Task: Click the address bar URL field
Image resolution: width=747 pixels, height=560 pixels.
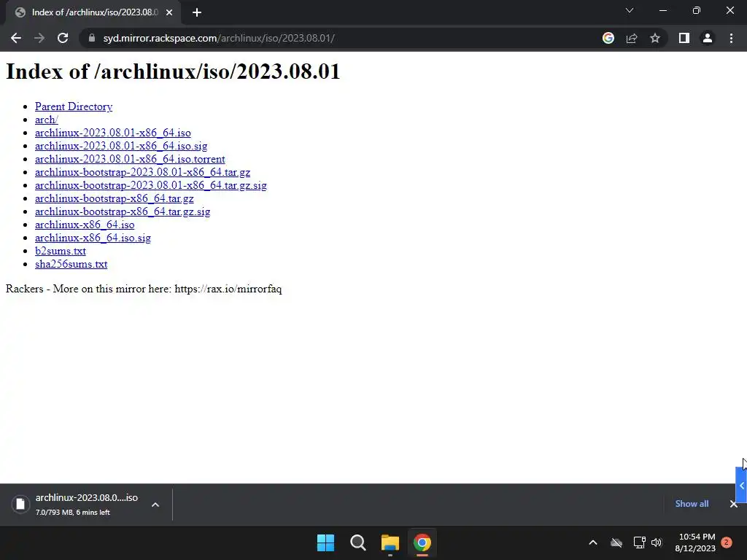Action: pos(338,38)
